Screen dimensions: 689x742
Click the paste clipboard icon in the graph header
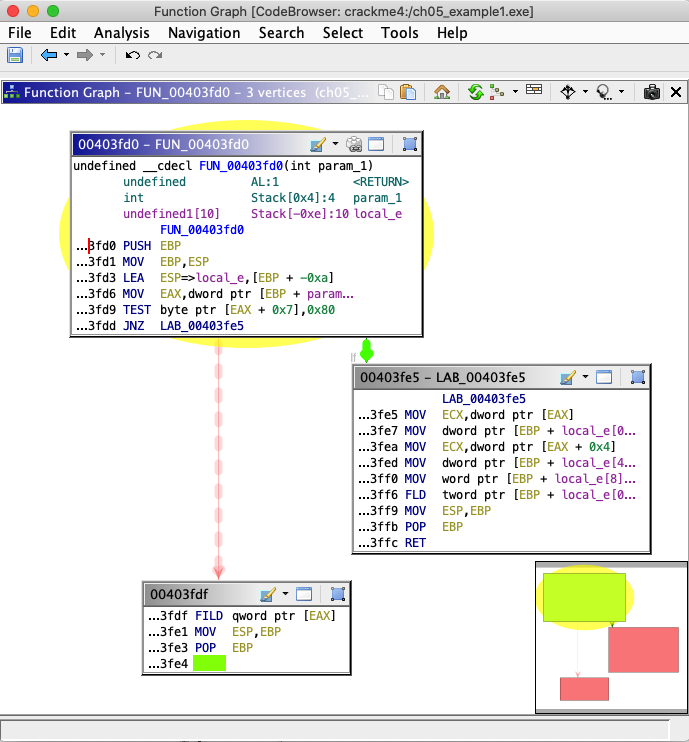(408, 92)
